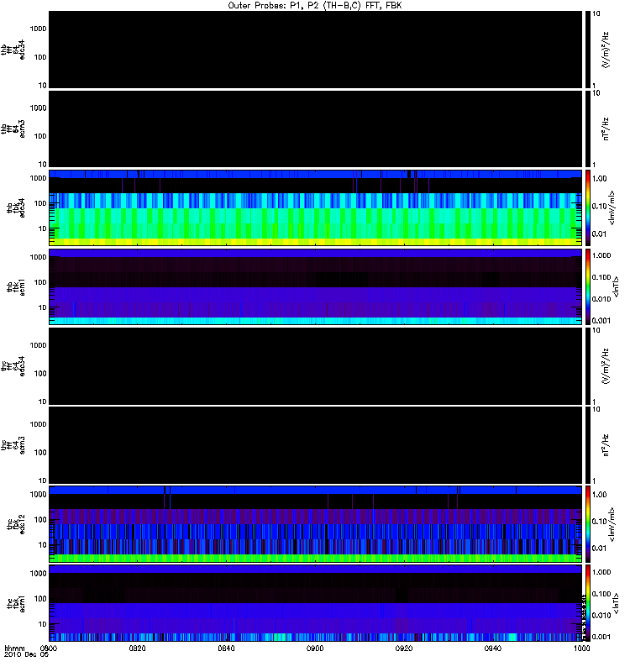Click the "10" frequency tick in thc fff scm3 panel

point(43,480)
